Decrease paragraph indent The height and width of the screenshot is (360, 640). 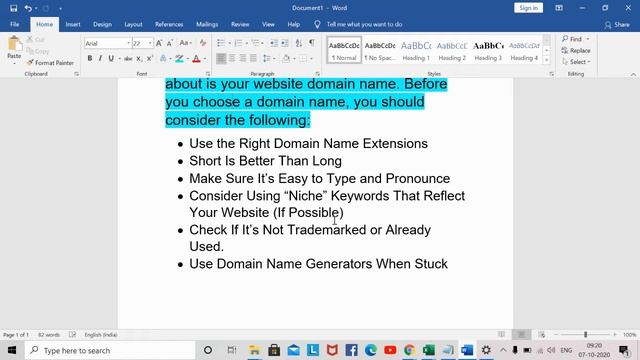point(274,43)
